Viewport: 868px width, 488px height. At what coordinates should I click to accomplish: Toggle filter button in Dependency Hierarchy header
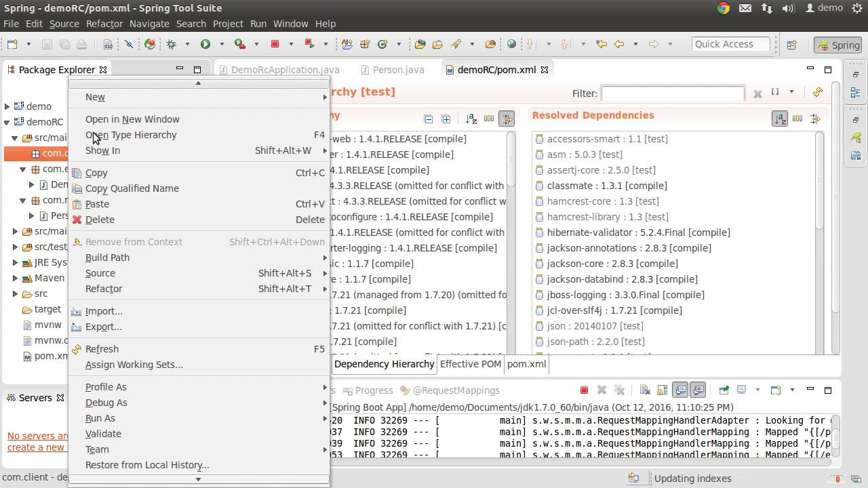click(x=507, y=119)
